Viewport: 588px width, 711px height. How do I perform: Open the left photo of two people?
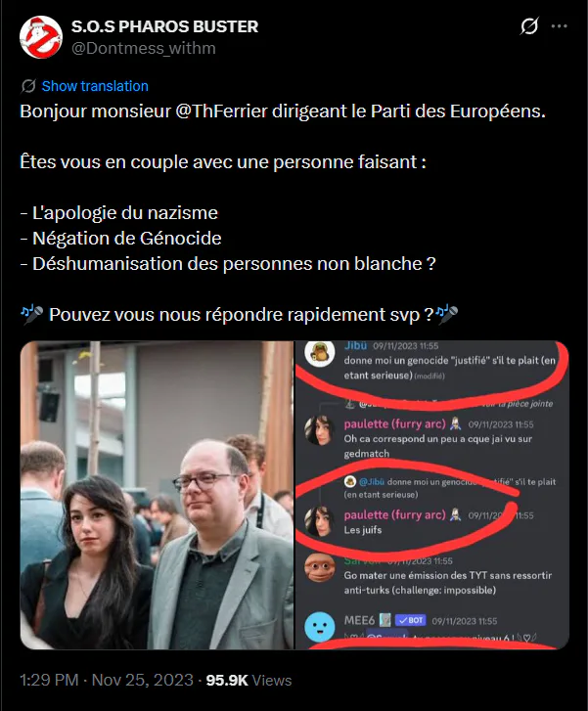(157, 495)
